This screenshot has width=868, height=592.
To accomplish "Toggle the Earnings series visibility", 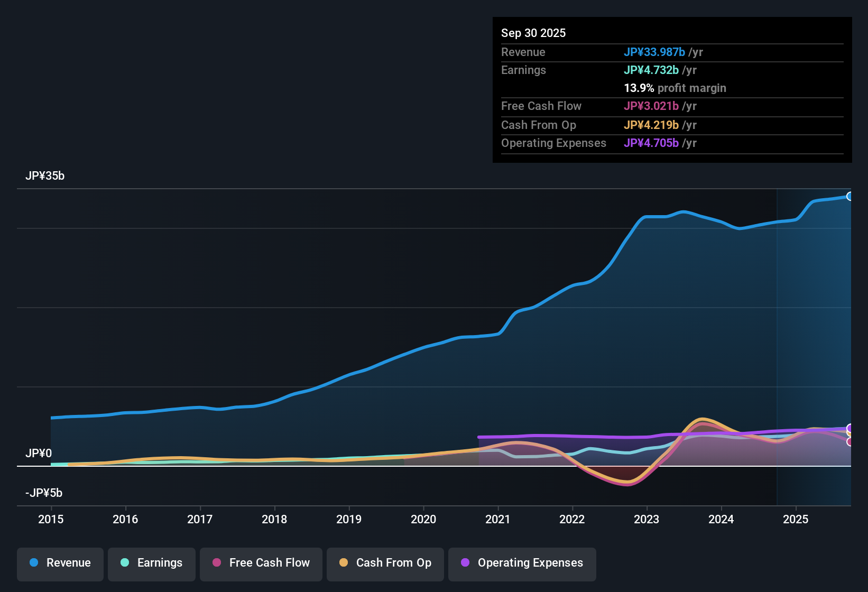I will pos(151,563).
